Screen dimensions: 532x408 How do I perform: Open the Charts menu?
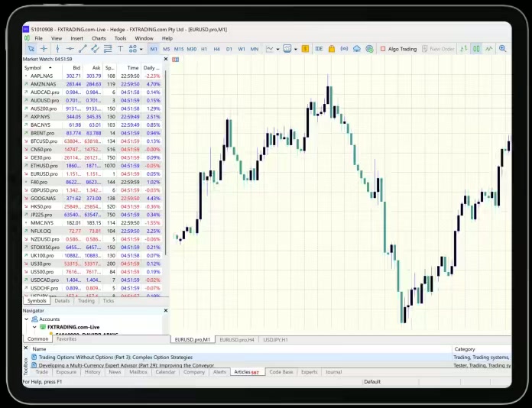99,38
